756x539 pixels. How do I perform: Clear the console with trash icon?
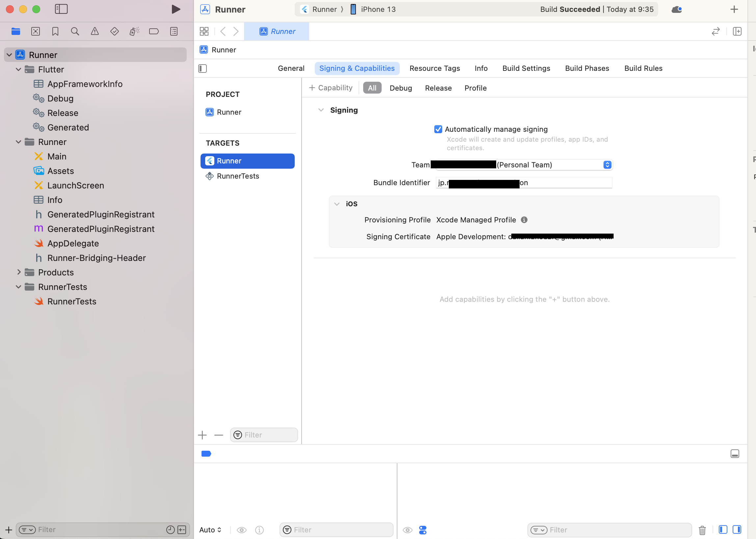(702, 530)
